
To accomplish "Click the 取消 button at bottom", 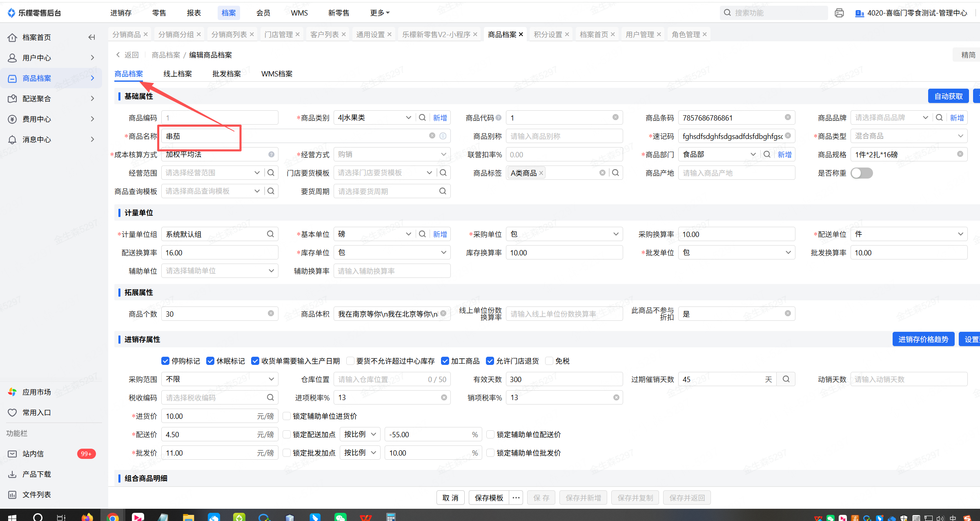I will pyautogui.click(x=450, y=498).
